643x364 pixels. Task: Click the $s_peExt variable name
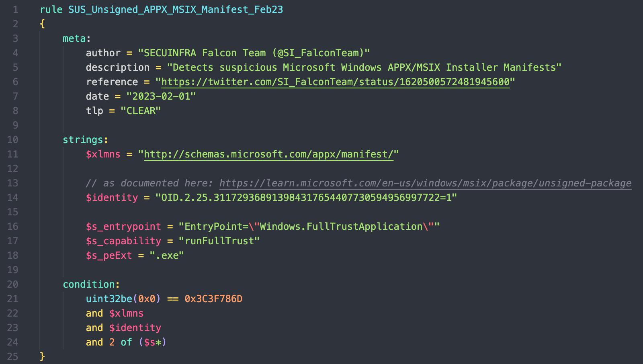point(109,256)
